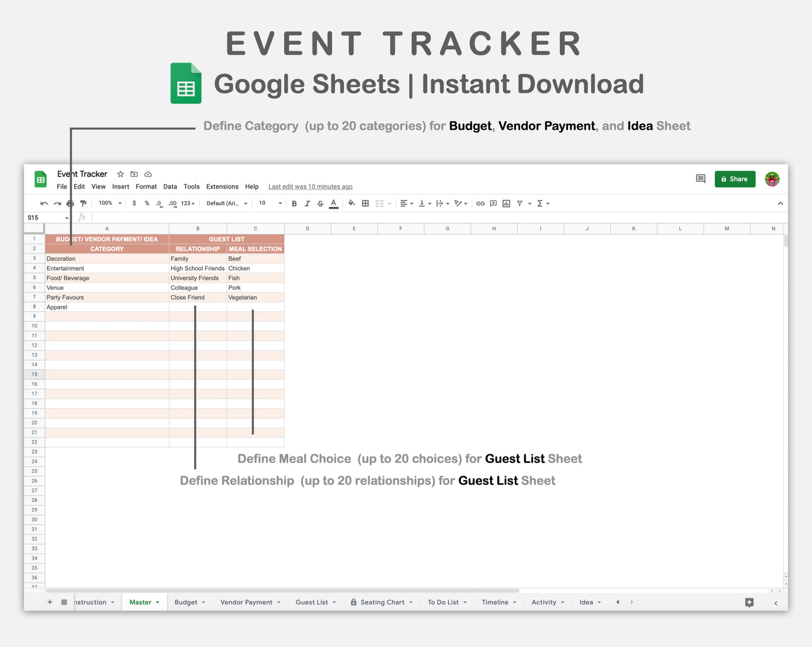The height and width of the screenshot is (647, 812).
Task: Open the link Last edit was 10 minutes ago
Action: (x=310, y=186)
